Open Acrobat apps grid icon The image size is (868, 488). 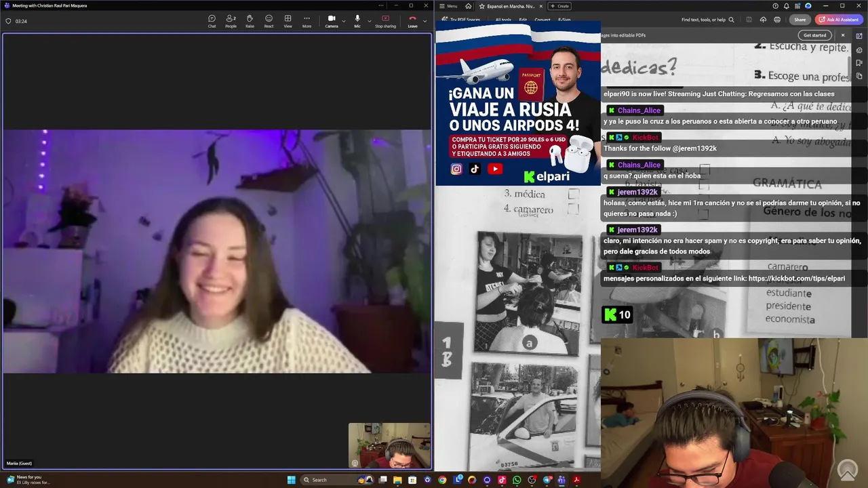pyautogui.click(x=797, y=6)
